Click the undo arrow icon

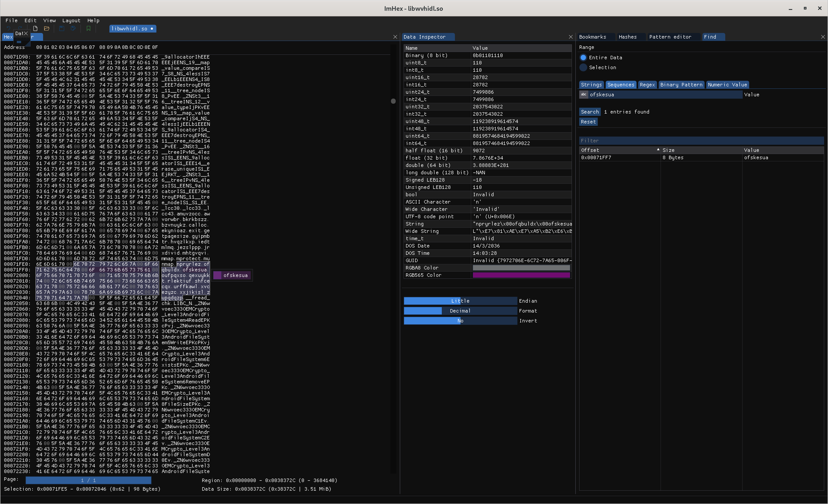[9, 29]
